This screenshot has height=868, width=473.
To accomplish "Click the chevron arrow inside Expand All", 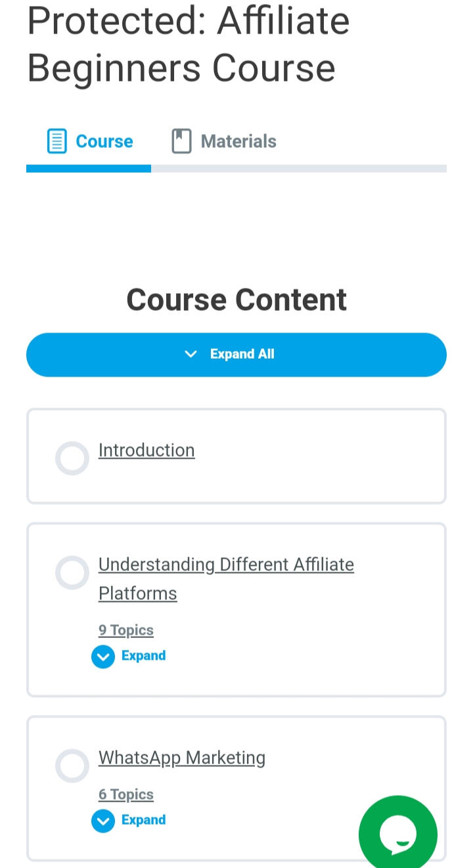I will 191,354.
